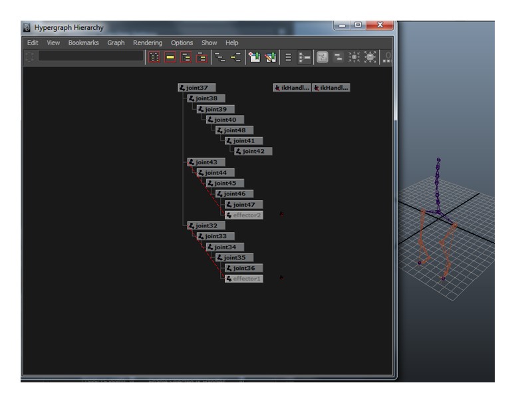Click the Hypergraph vertical scrollbar
The width and height of the screenshot is (532, 399).
coord(394,93)
